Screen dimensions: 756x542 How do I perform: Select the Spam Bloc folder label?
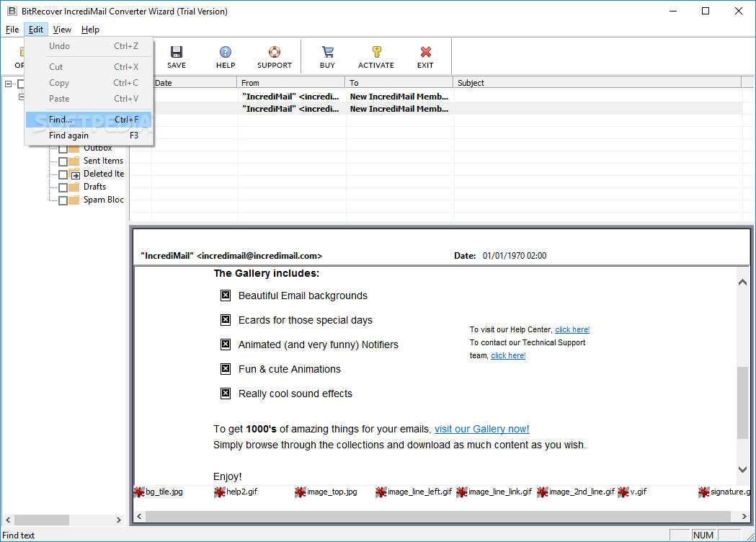(104, 200)
